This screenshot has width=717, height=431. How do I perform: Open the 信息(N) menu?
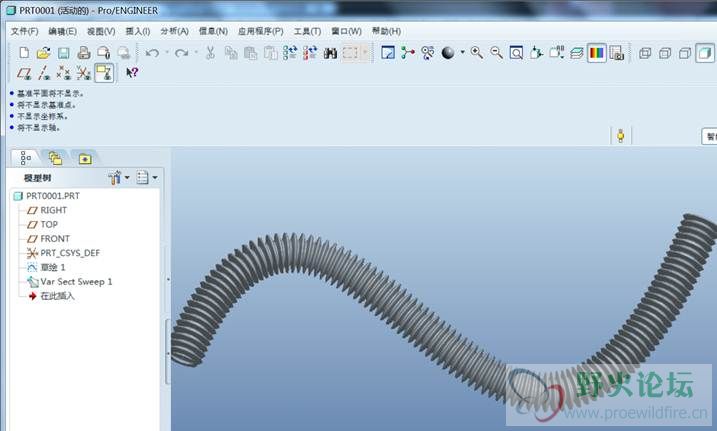click(x=214, y=31)
